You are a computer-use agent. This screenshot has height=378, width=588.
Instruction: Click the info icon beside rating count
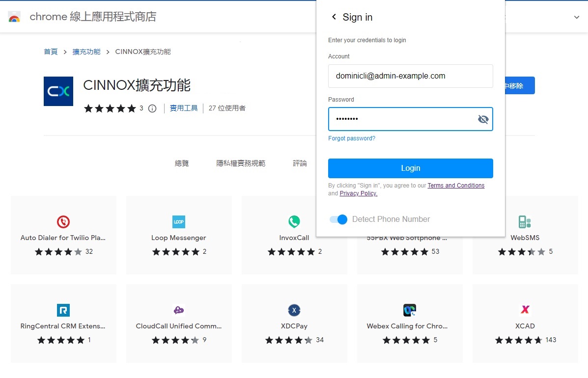(152, 108)
